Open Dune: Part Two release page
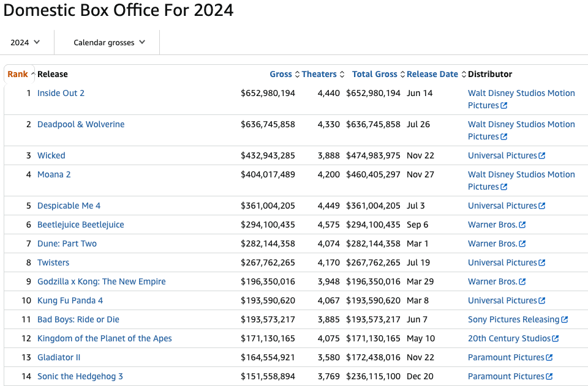This screenshot has width=588, height=386. (67, 243)
